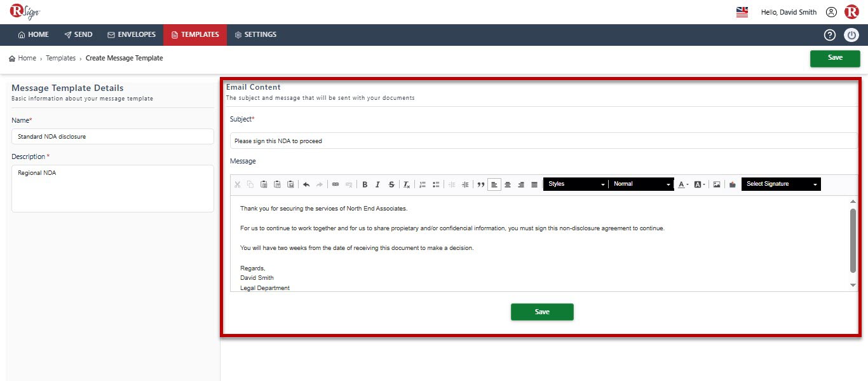The height and width of the screenshot is (381, 868).
Task: Open the ENVELOPES menu
Action: coord(132,34)
